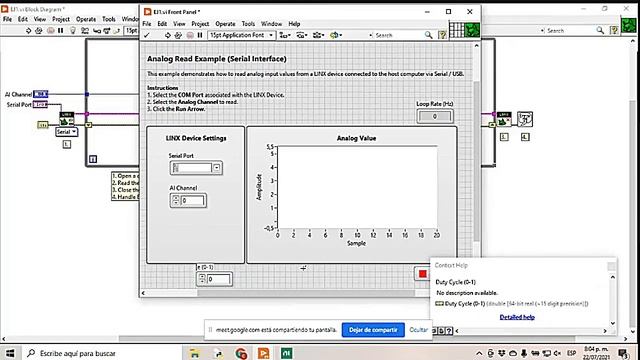Click Pause button in Front Panel toolbar
Viewport: 640px width, 360px height.
coord(200,36)
